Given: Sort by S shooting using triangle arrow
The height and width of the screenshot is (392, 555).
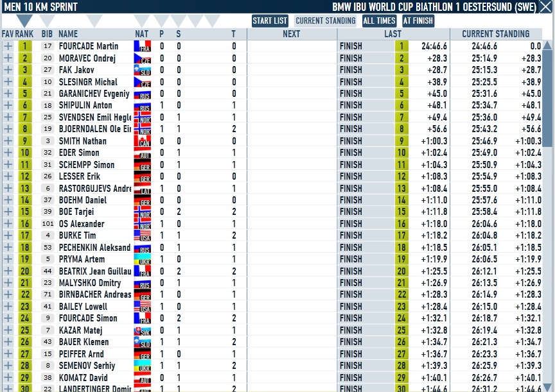Looking at the screenshot, I should (178, 21).
